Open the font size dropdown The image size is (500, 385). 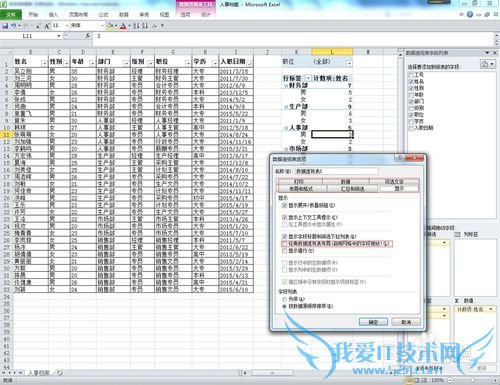[67, 26]
